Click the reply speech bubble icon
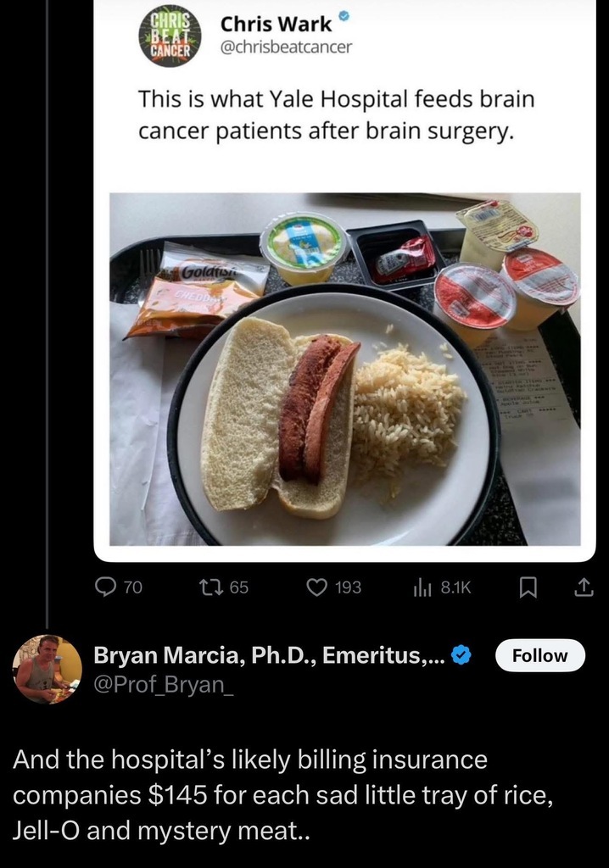The image size is (609, 868). (x=105, y=587)
